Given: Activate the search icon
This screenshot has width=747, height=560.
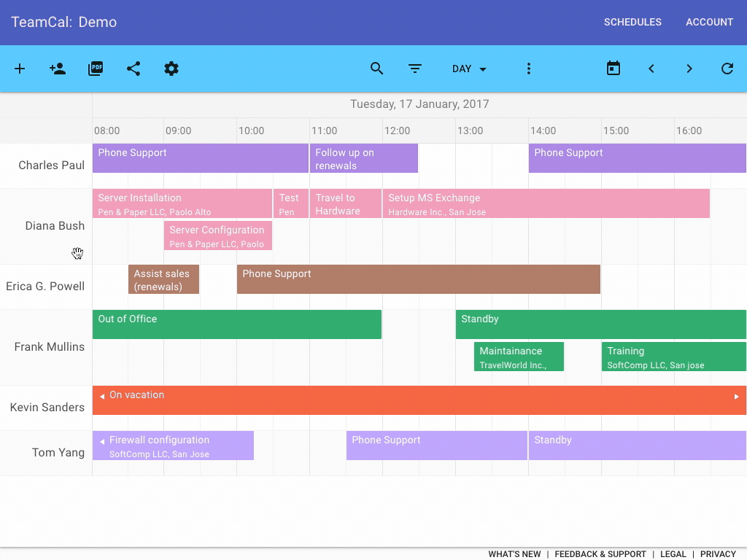Looking at the screenshot, I should [x=377, y=69].
